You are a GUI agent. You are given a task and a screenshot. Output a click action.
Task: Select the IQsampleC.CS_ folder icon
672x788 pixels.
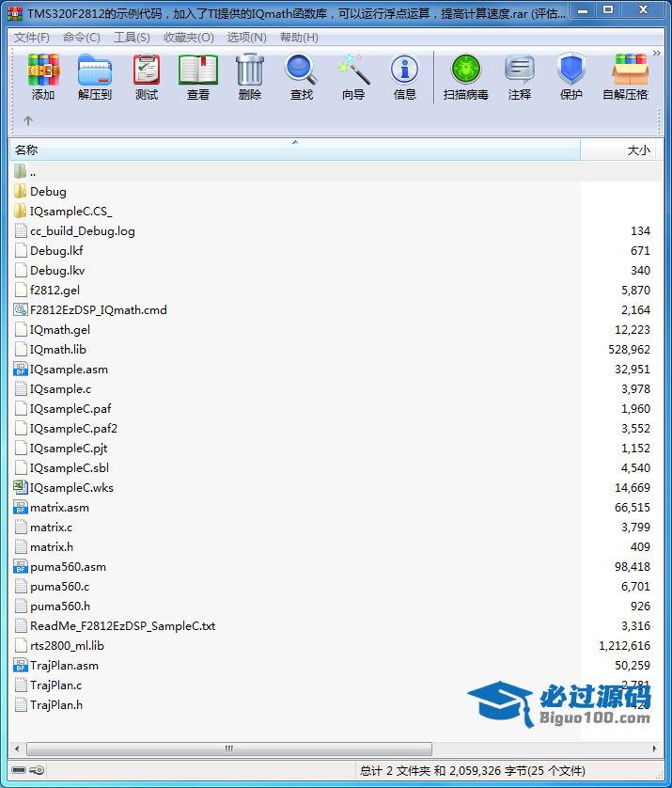tap(20, 211)
